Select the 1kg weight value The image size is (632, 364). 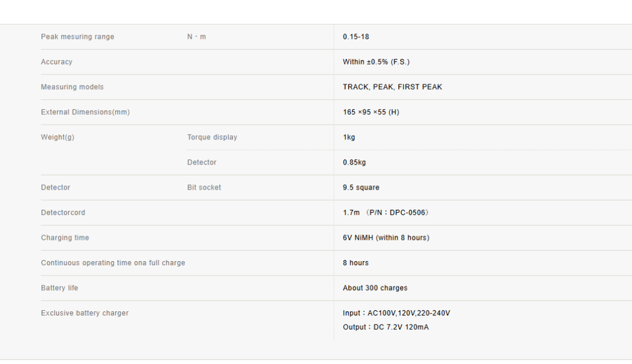pyautogui.click(x=349, y=137)
